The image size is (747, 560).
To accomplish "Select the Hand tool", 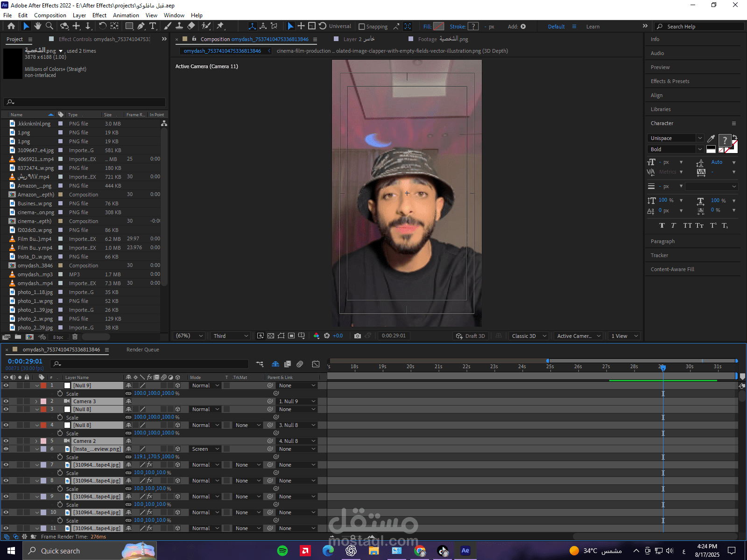I will [38, 26].
